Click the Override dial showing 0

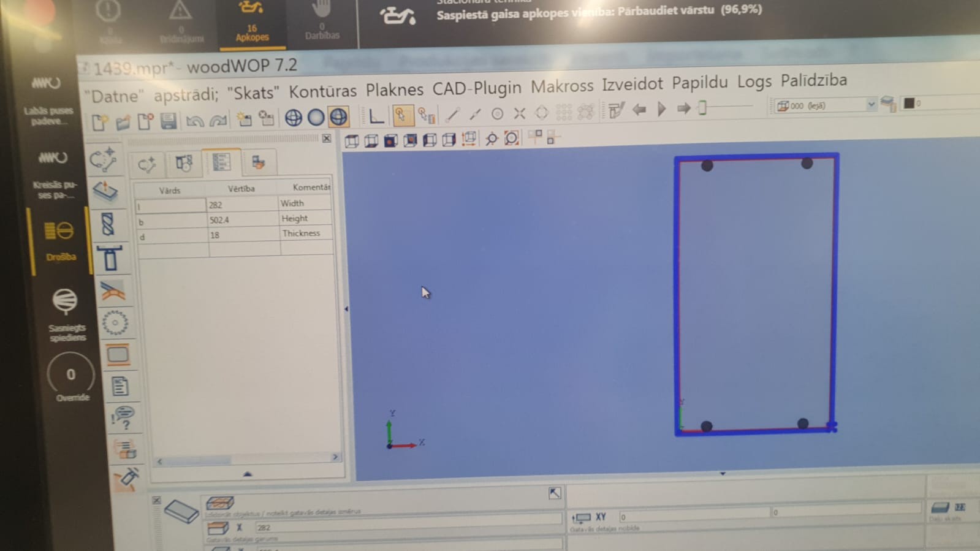pyautogui.click(x=71, y=375)
